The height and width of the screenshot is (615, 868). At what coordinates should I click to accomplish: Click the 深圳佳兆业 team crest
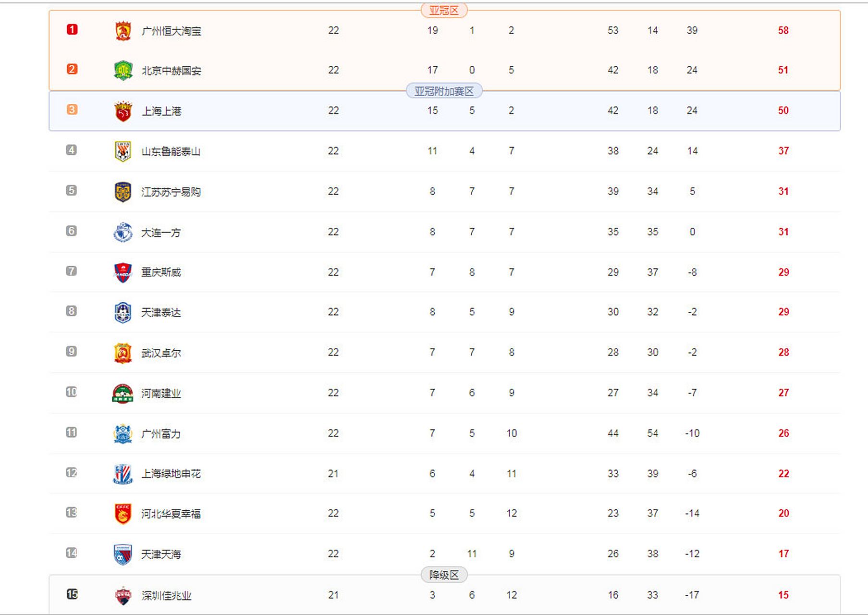pos(123,595)
